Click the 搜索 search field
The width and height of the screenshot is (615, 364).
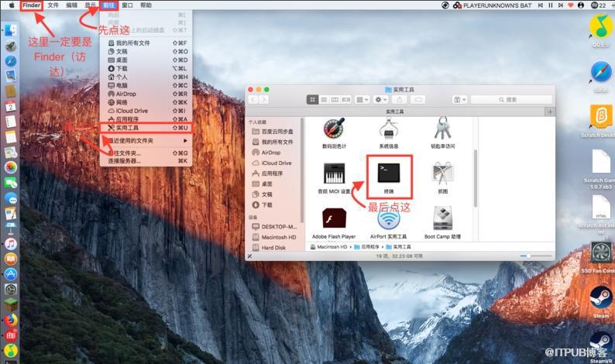click(x=511, y=100)
